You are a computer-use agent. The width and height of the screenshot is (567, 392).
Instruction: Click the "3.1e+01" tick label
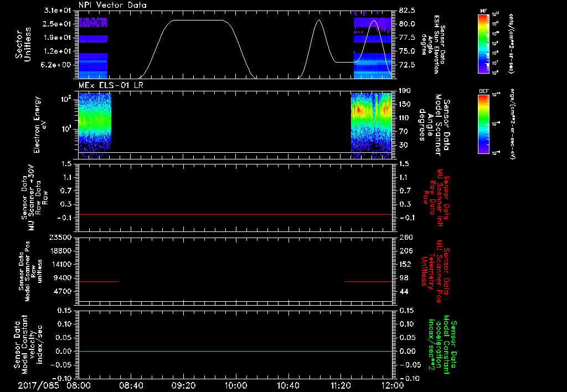click(x=57, y=10)
